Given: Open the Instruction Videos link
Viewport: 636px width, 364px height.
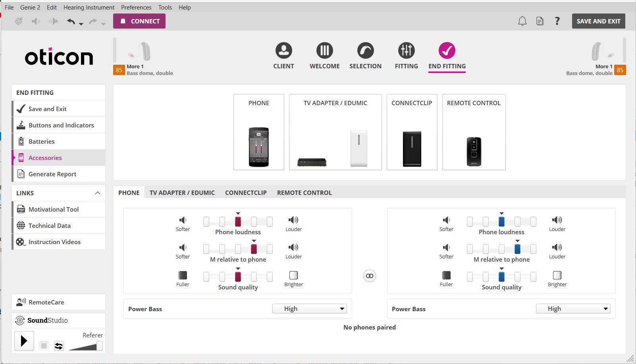Looking at the screenshot, I should click(x=59, y=242).
